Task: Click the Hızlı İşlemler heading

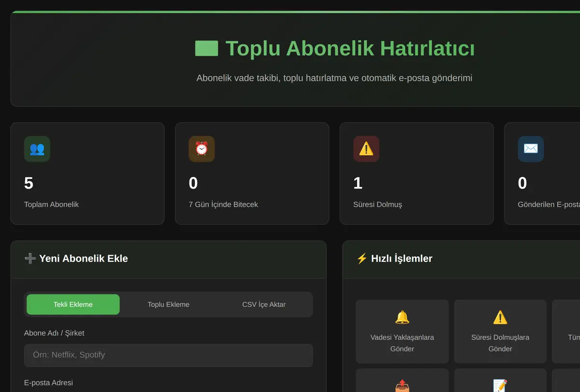Action: click(x=402, y=259)
